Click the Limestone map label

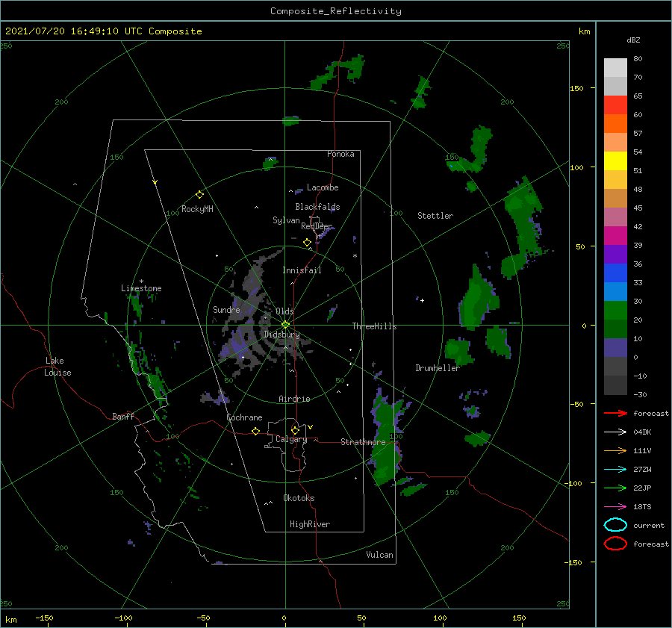click(141, 288)
